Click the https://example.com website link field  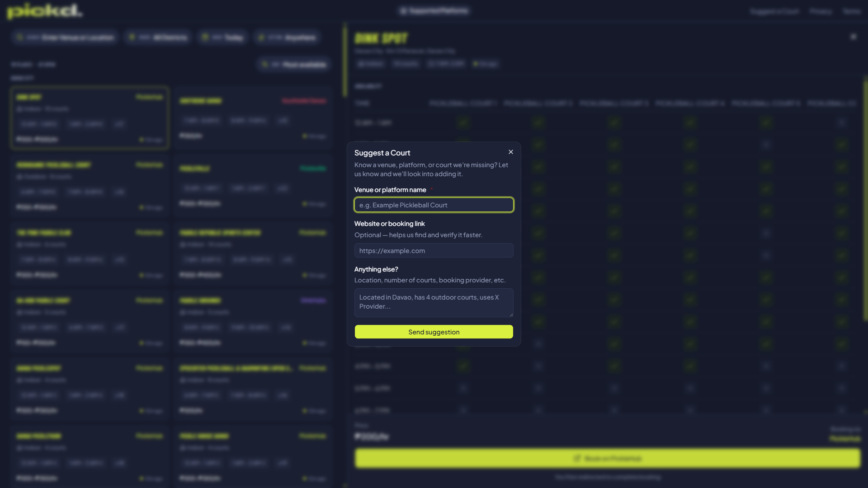pyautogui.click(x=434, y=250)
